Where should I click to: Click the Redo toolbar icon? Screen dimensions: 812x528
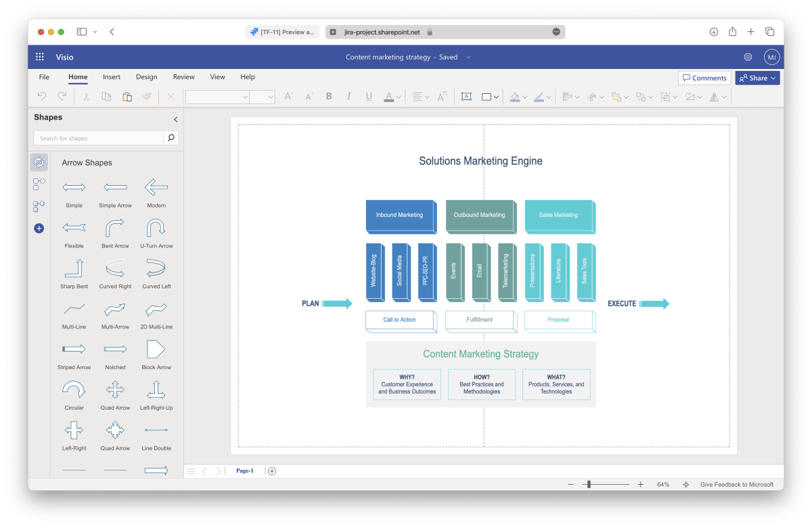coord(62,97)
